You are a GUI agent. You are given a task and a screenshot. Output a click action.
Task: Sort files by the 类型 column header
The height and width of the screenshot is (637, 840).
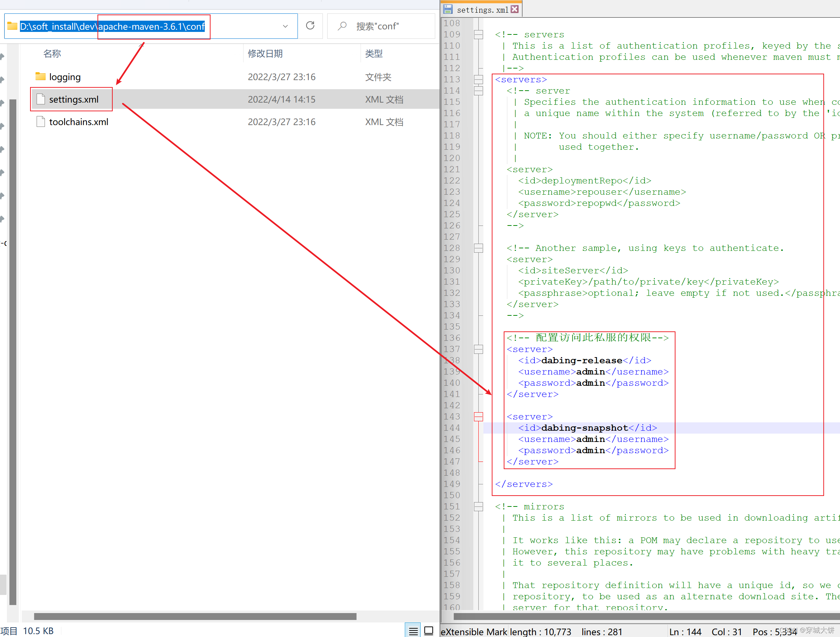click(374, 54)
